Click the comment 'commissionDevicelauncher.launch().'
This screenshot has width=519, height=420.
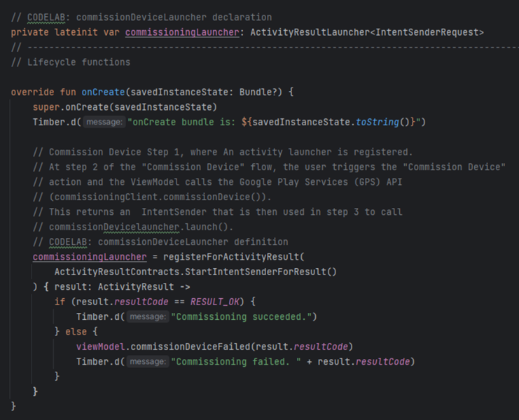tap(133, 227)
